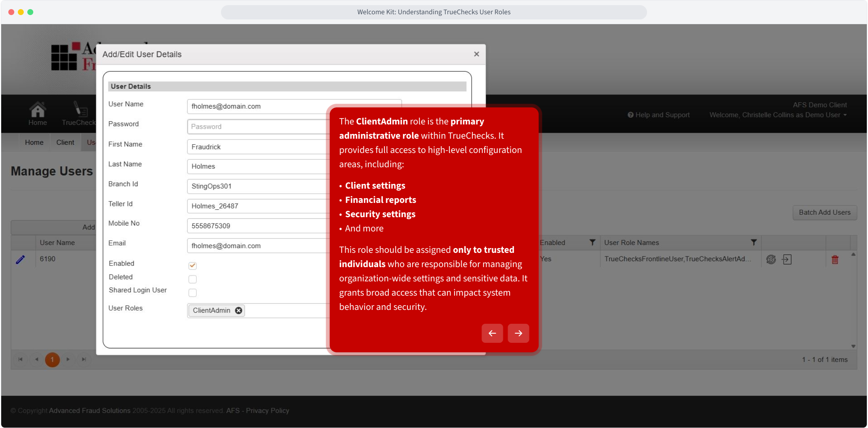868x428 pixels.
Task: Go to first page of grid
Action: click(20, 359)
